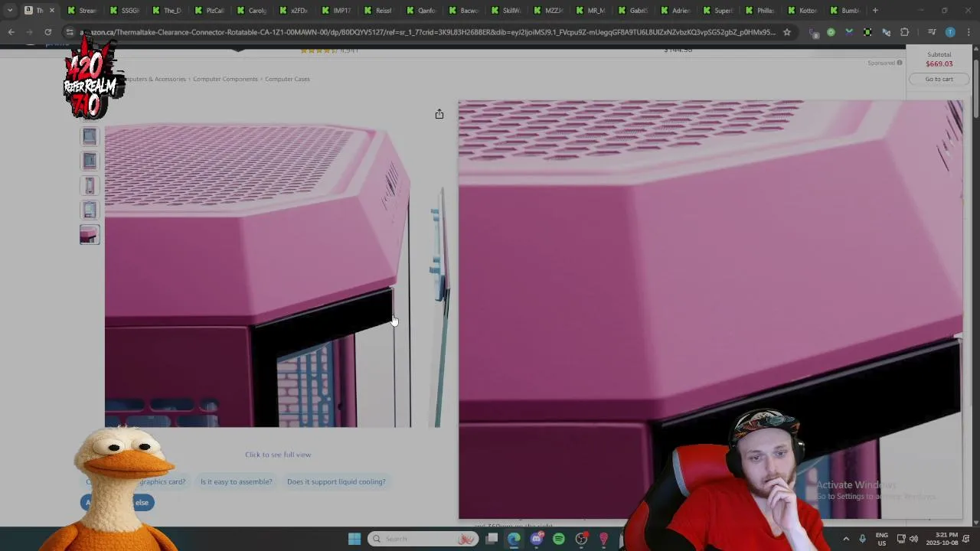
Task: Click the microphone tray icon
Action: coord(863,539)
